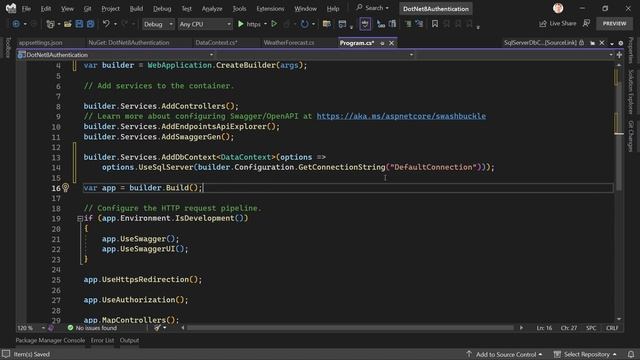Expand Select Repository menu

[x=586, y=354]
